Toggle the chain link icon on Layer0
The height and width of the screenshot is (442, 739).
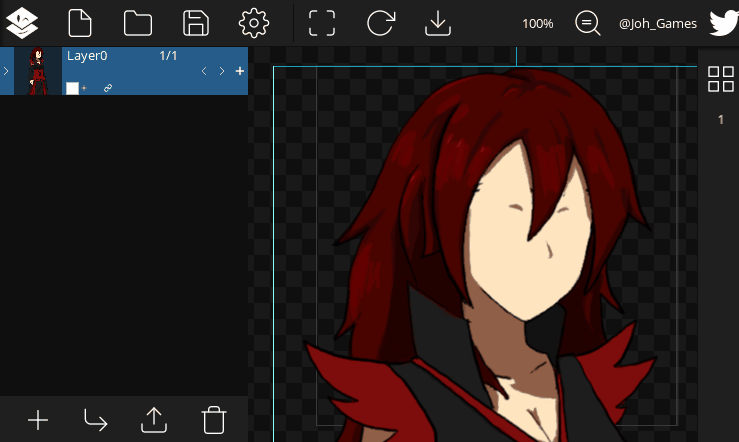108,88
